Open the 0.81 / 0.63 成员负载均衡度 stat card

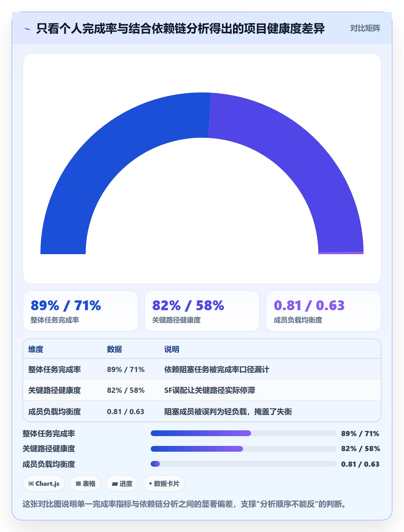(323, 311)
